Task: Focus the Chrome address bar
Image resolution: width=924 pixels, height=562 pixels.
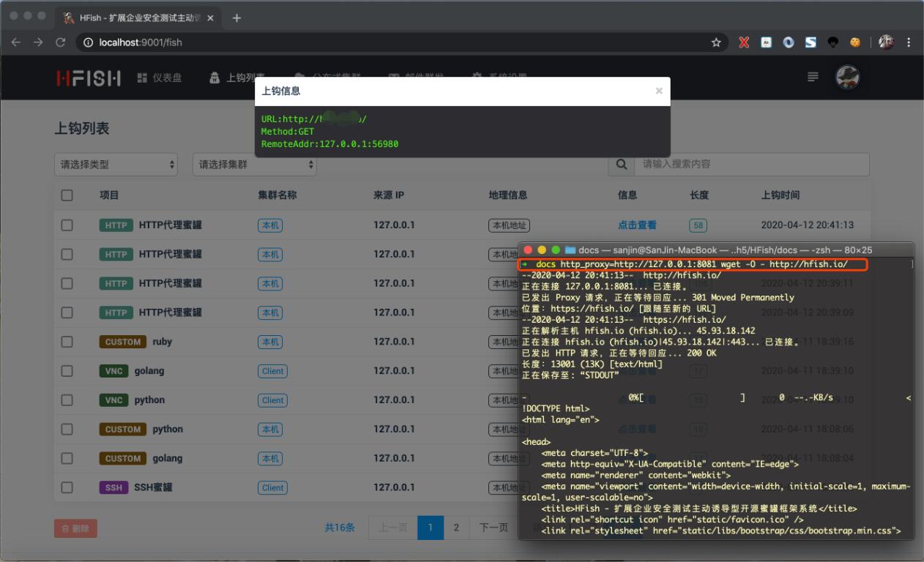Action: (401, 42)
